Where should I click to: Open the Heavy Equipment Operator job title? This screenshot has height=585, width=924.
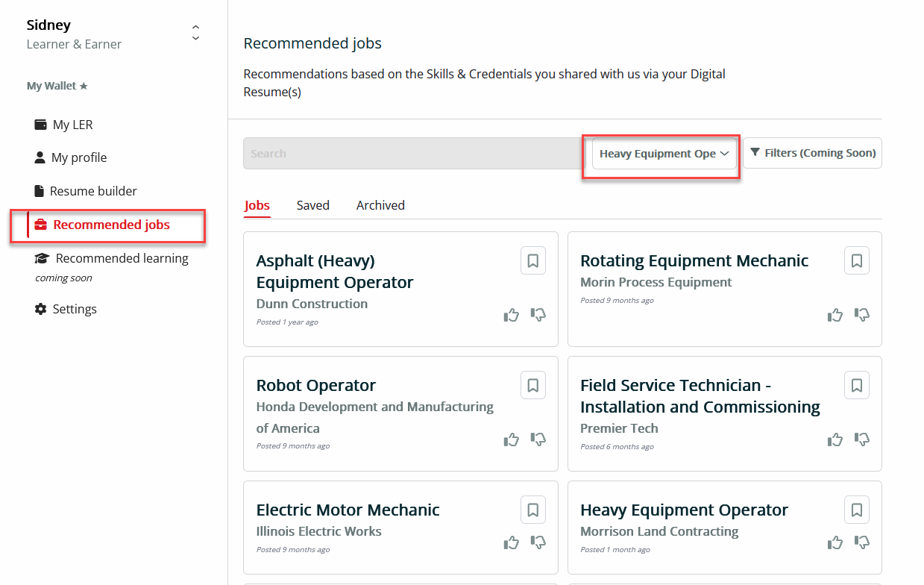point(684,510)
